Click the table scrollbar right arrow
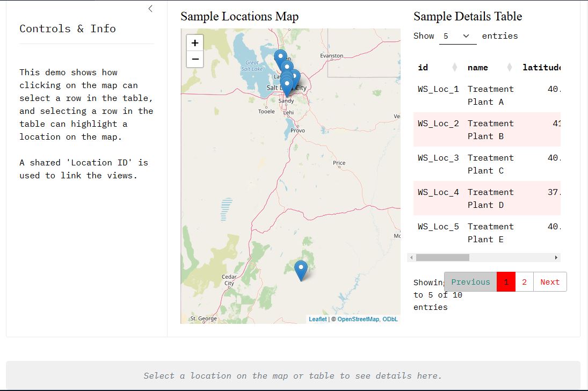This screenshot has width=588, height=391. pos(556,258)
